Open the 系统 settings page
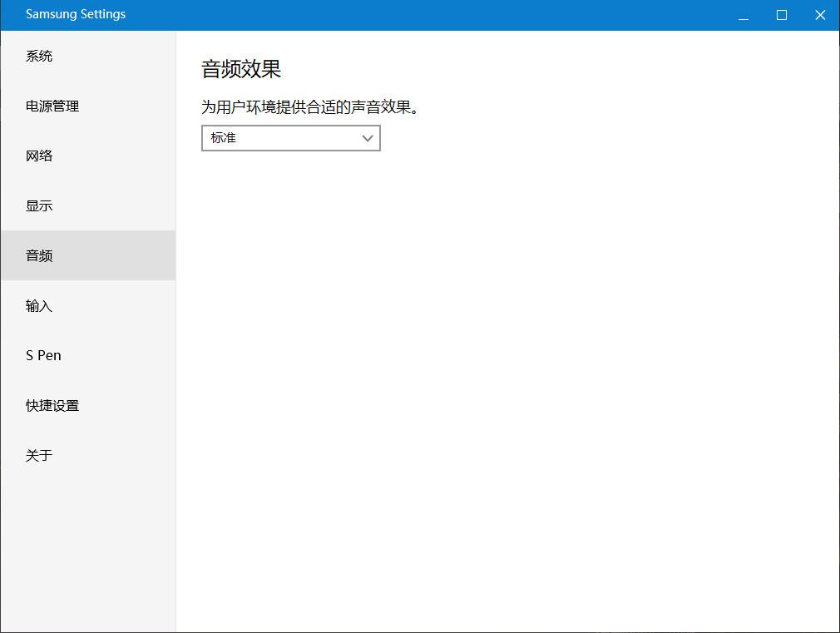 pos(38,56)
